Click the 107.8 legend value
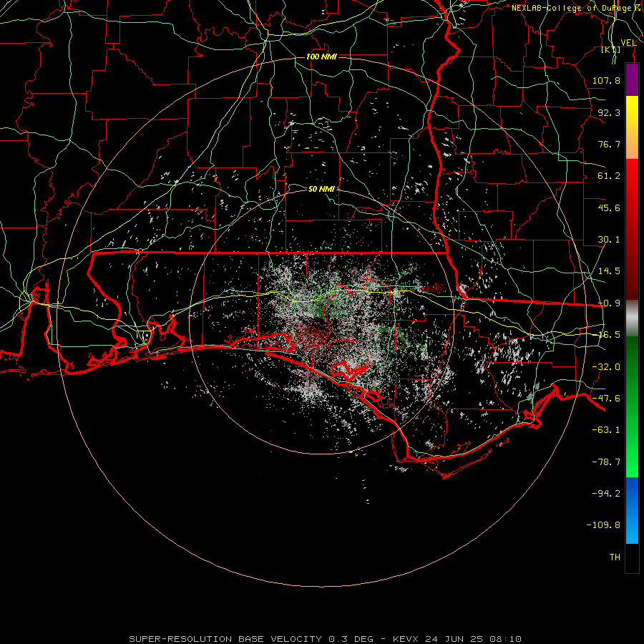This screenshot has width=644, height=644. pyautogui.click(x=606, y=80)
